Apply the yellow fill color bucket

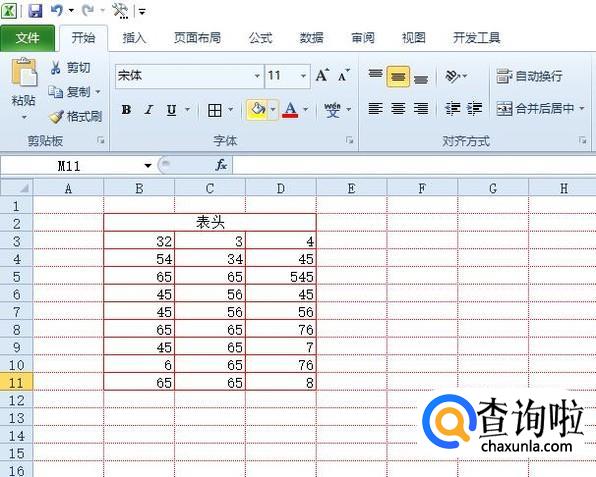[x=257, y=110]
